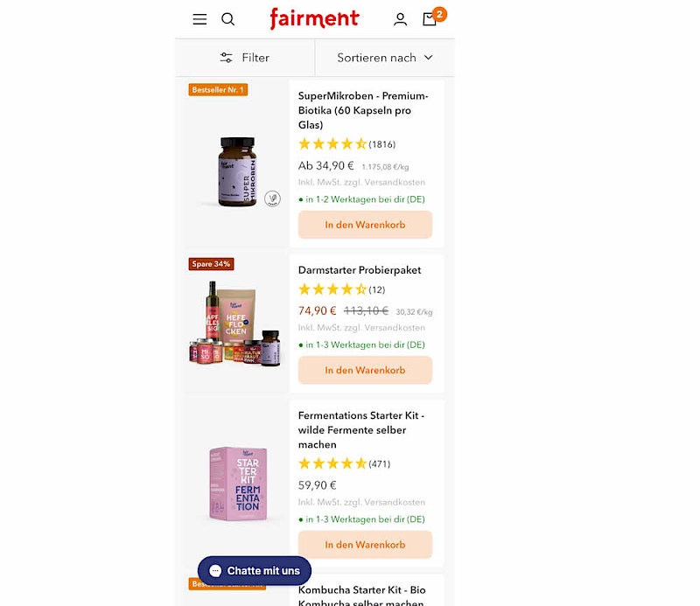
Task: Add SuperMikroben to the Warenkorb
Action: [365, 225]
